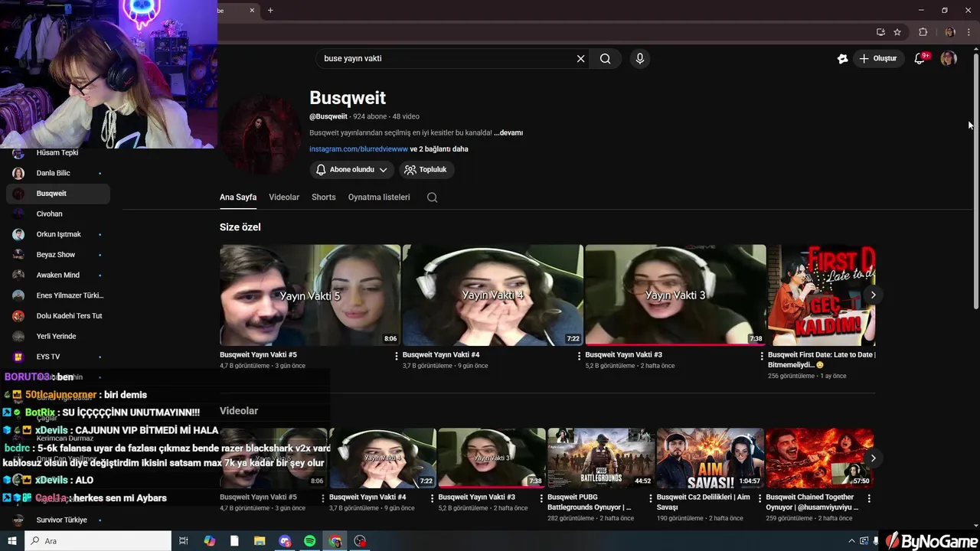Image resolution: width=980 pixels, height=551 pixels.
Task: Open Task View on taskbar
Action: coord(184,541)
